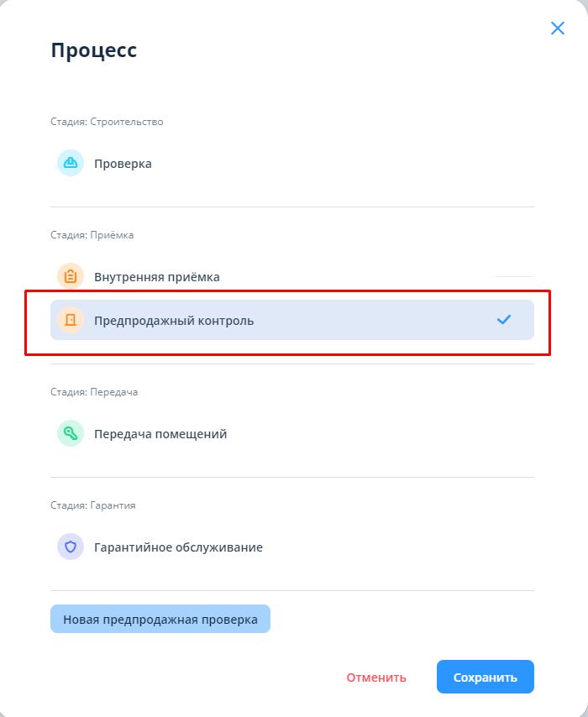The width and height of the screenshot is (588, 717).
Task: Click the Процесс dialog title
Action: 94,50
